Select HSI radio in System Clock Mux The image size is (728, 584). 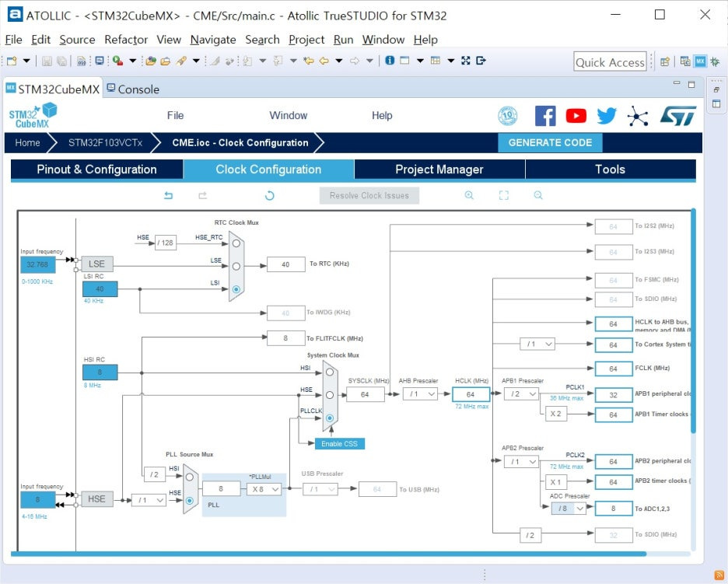tap(330, 372)
